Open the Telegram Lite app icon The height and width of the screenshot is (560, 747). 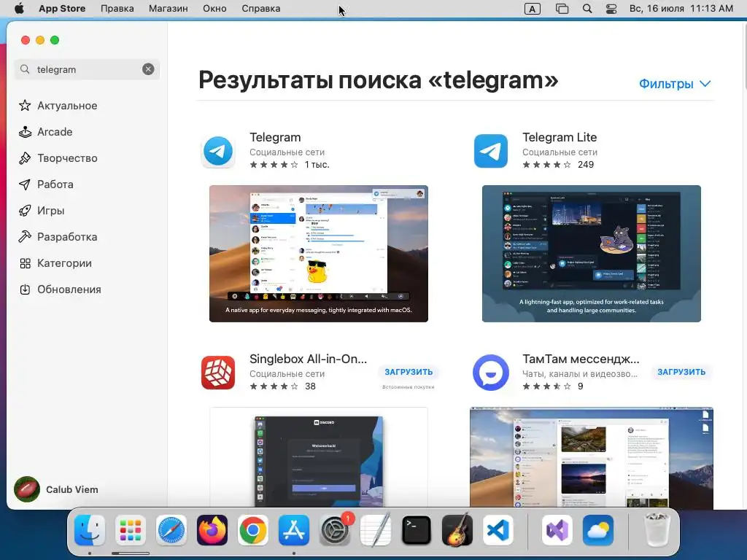point(491,151)
